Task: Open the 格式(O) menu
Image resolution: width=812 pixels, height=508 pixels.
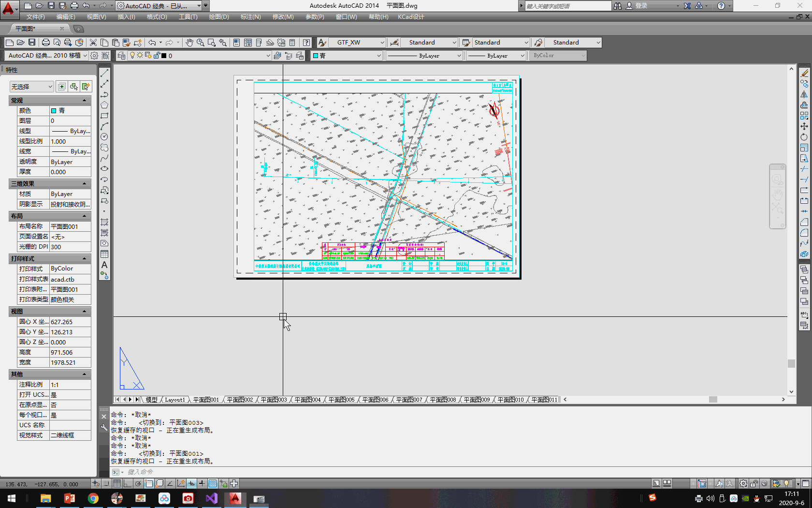Action: click(x=157, y=17)
